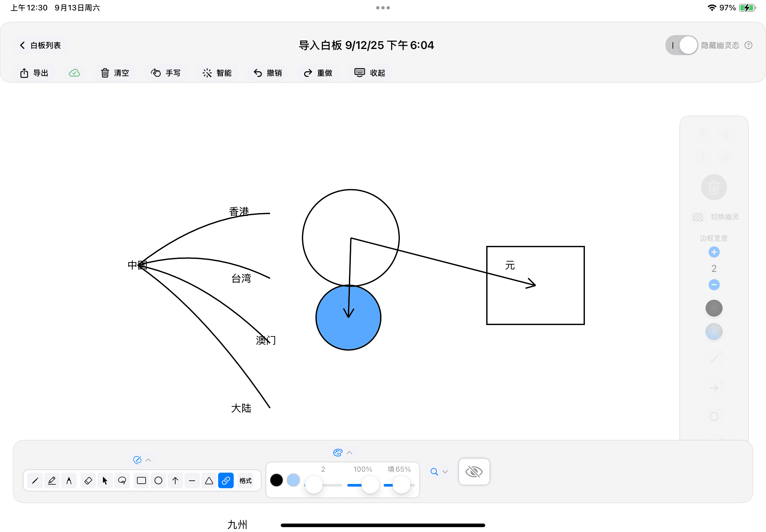Collapse the drawing tools panel chevron

tap(148, 460)
